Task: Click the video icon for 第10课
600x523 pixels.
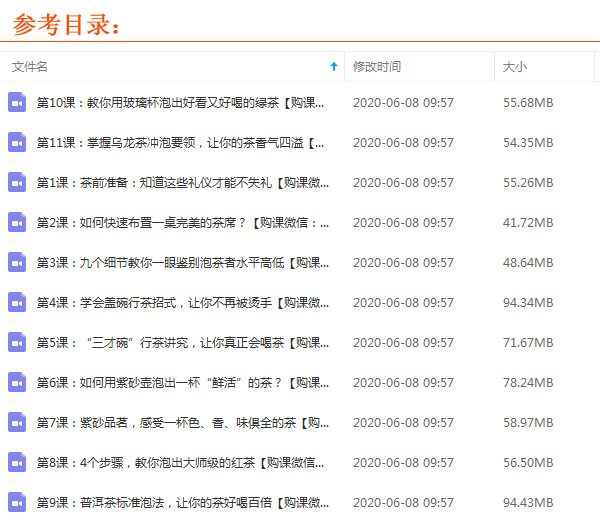Action: [x=17, y=102]
